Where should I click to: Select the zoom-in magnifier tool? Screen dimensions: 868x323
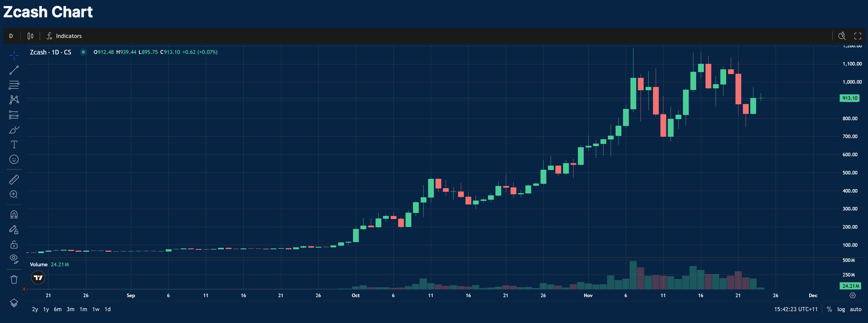pos(13,194)
